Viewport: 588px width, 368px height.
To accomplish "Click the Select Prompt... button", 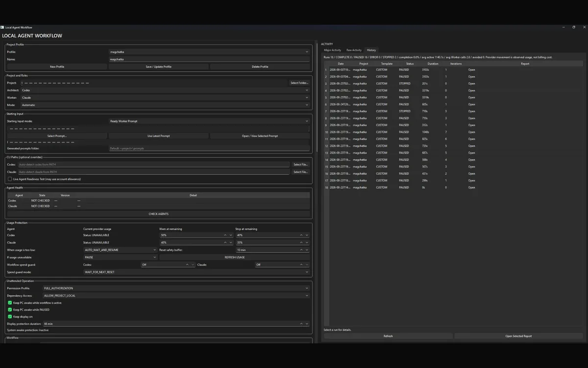I will point(57,136).
